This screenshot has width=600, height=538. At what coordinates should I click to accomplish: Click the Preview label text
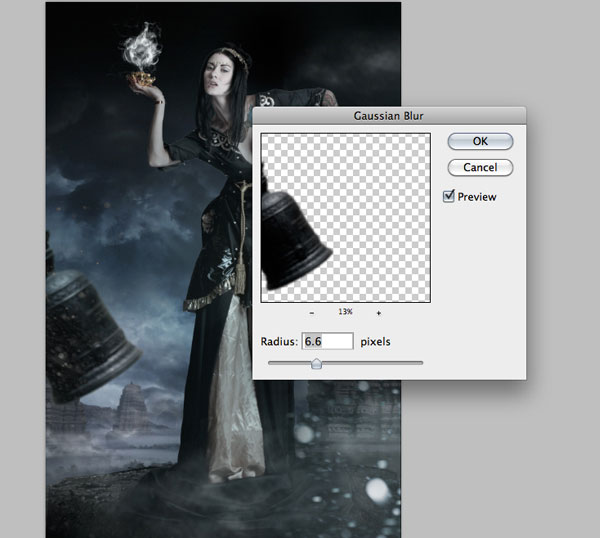coord(477,197)
